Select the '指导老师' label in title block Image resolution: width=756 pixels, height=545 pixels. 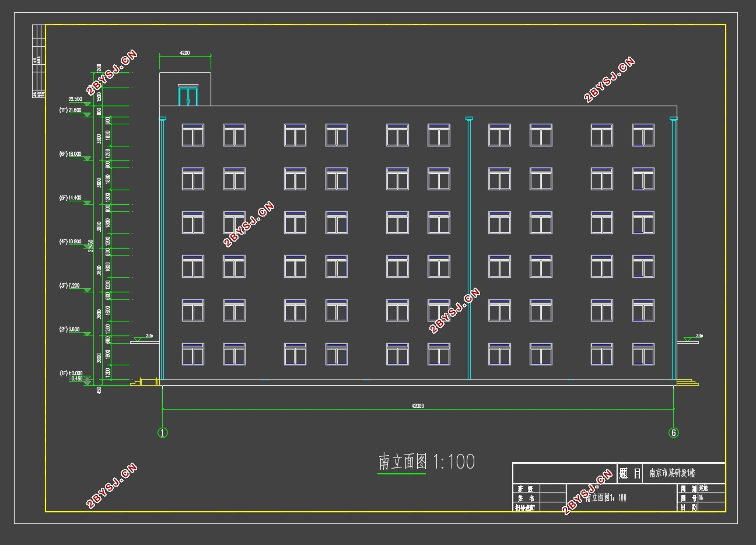point(526,508)
